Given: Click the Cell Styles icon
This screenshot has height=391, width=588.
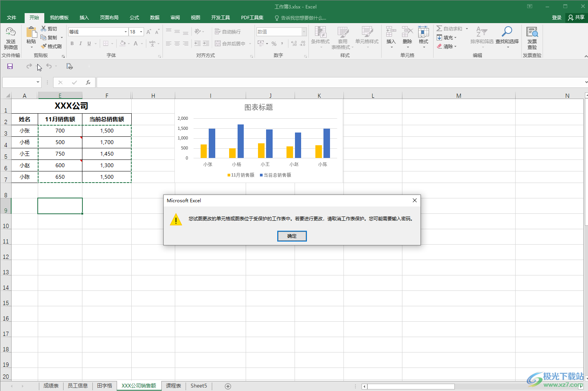Looking at the screenshot, I should click(367, 32).
